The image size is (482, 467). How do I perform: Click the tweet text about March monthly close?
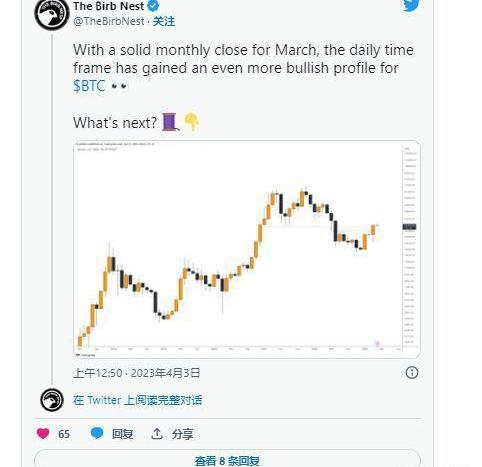point(243,68)
